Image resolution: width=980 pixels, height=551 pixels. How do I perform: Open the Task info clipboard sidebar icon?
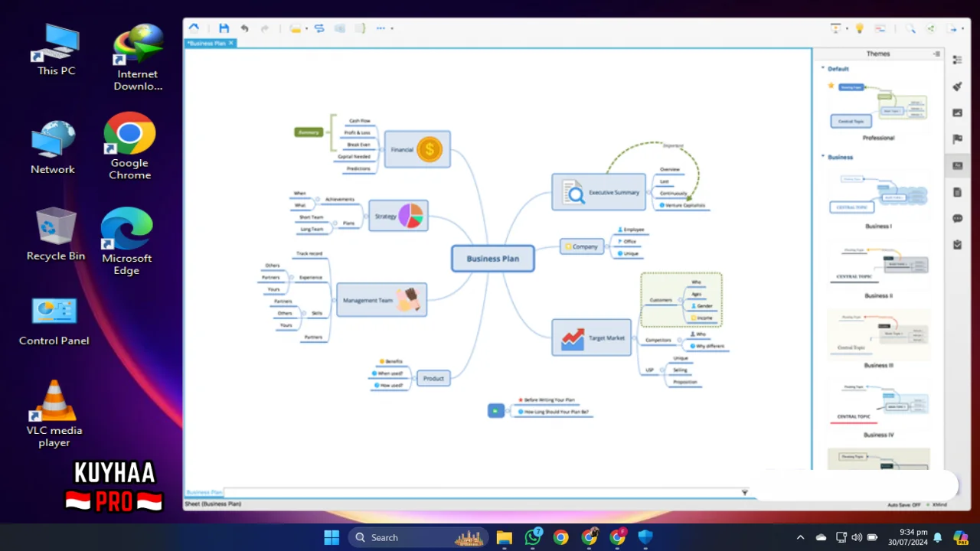[957, 245]
